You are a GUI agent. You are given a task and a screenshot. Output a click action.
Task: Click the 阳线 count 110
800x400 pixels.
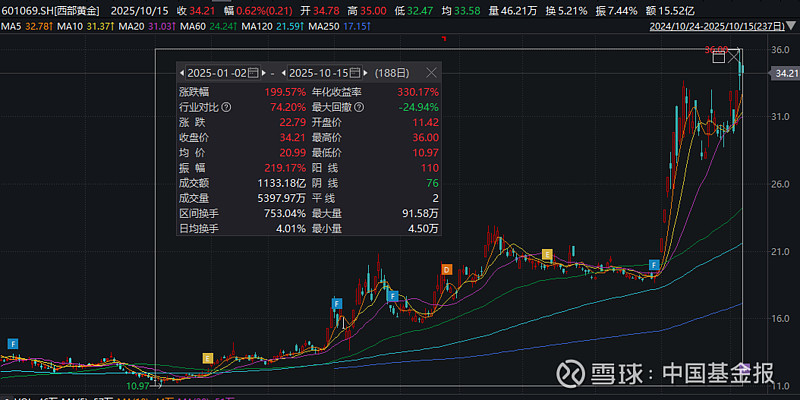tap(430, 168)
